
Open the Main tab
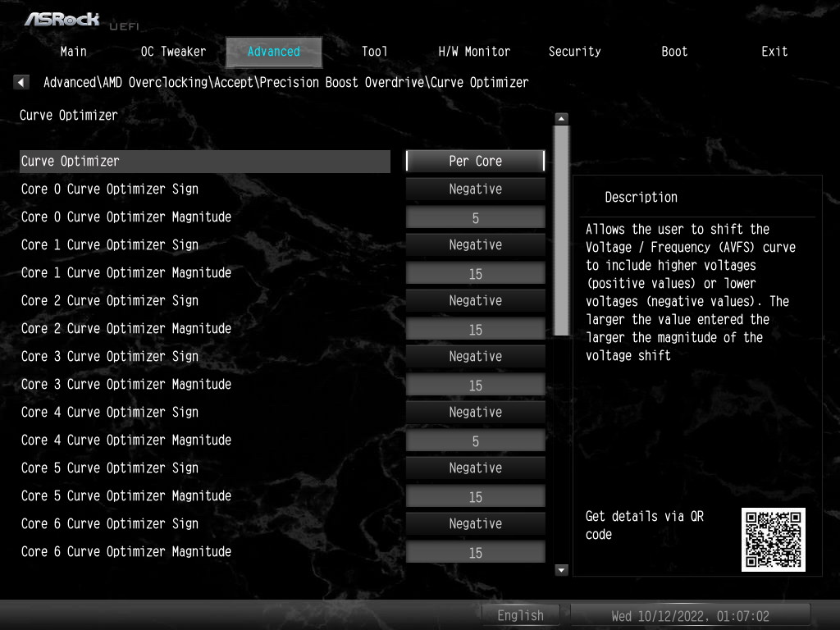(x=73, y=52)
